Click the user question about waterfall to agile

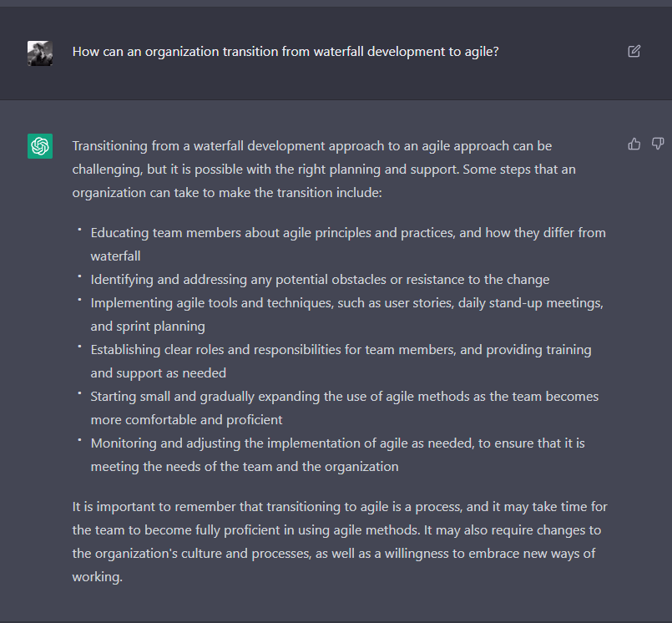click(285, 52)
